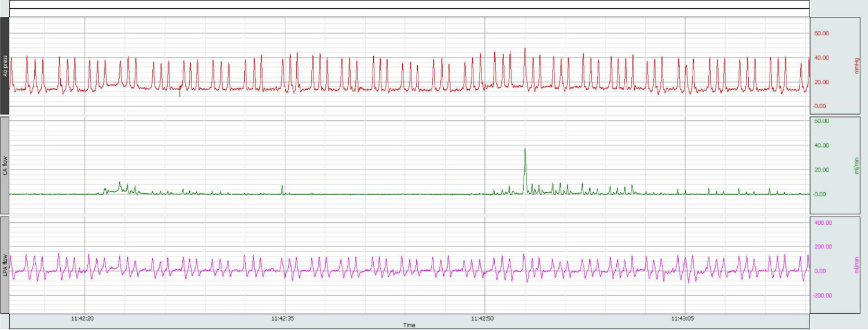Click 0.00 on the LPA flow scale
Image resolution: width=868 pixels, height=330 pixels.
(822, 271)
